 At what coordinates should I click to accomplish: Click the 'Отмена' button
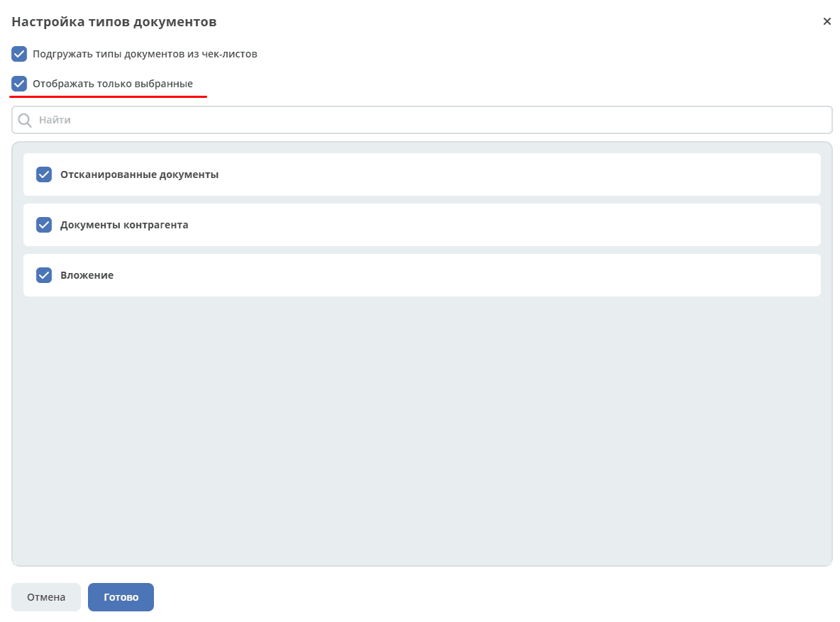46,596
